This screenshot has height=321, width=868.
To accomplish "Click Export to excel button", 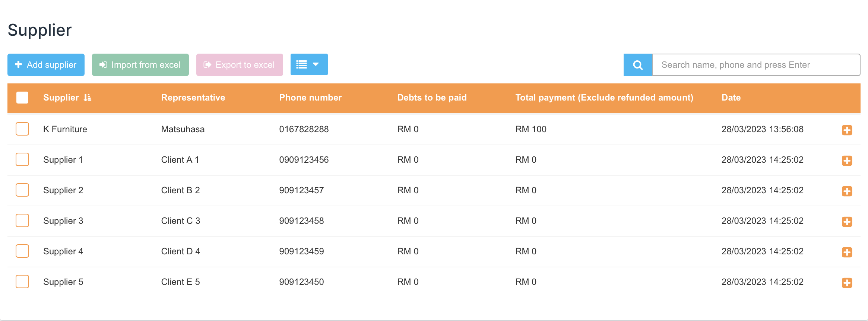I will tap(239, 65).
